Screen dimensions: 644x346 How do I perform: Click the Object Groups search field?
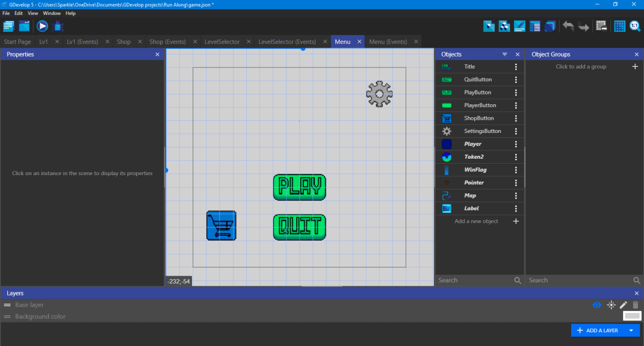pyautogui.click(x=580, y=280)
